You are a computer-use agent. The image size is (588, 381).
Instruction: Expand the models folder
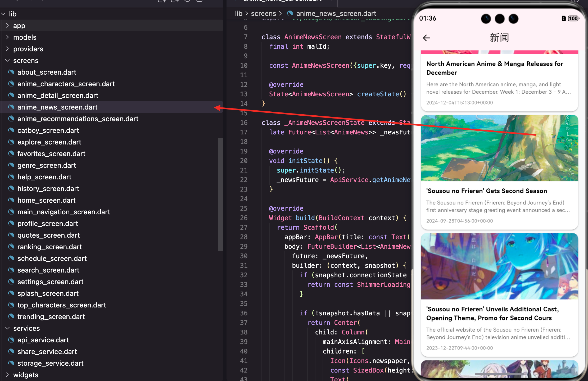[7, 37]
